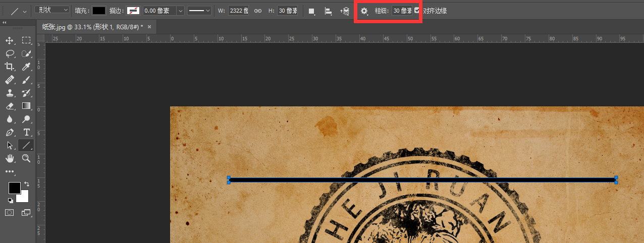Open the 形状 tool mode dropdown
The height and width of the screenshot is (243, 644).
click(52, 10)
